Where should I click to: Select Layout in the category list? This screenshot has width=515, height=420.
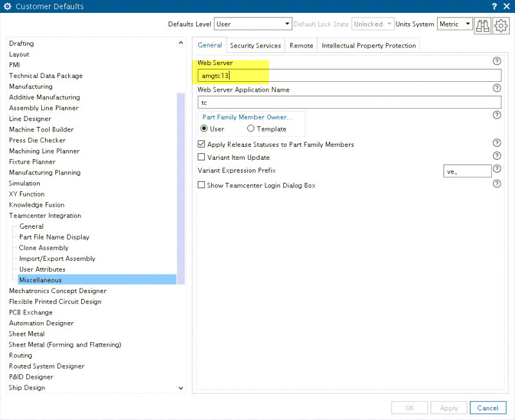(x=19, y=54)
